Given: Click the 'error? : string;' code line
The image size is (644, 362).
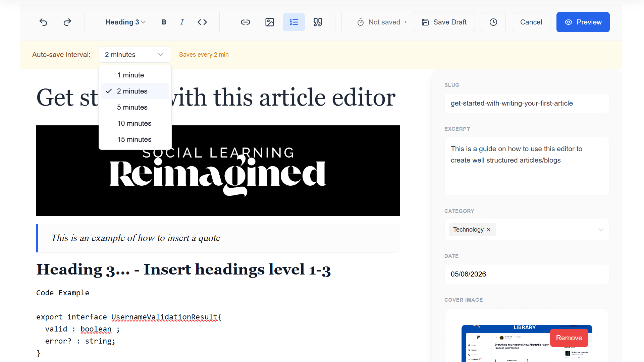Looking at the screenshot, I should tap(80, 341).
